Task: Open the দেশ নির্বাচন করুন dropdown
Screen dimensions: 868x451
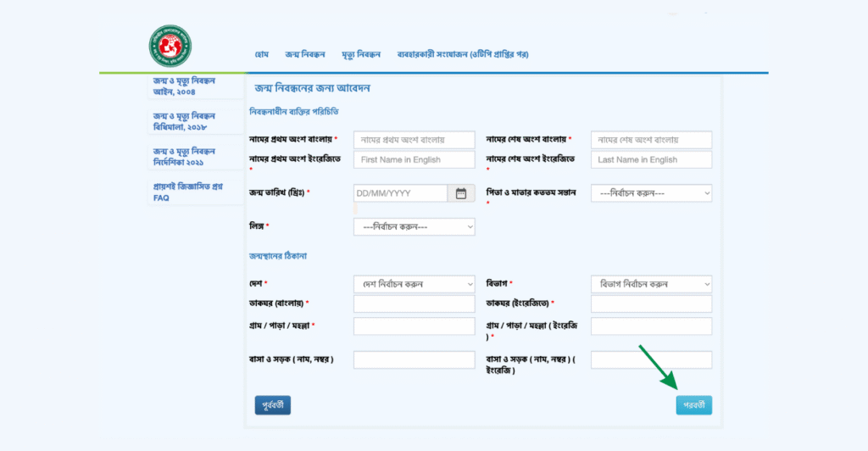Action: pyautogui.click(x=414, y=283)
